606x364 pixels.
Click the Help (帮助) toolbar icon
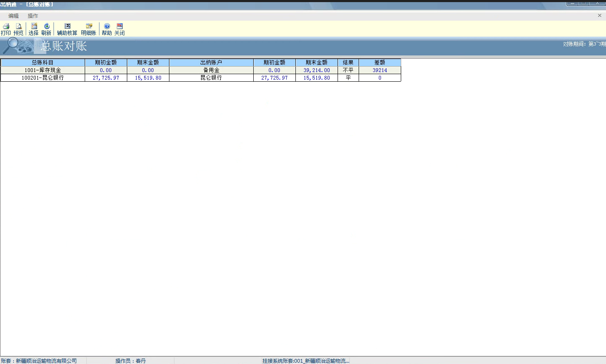tap(107, 29)
